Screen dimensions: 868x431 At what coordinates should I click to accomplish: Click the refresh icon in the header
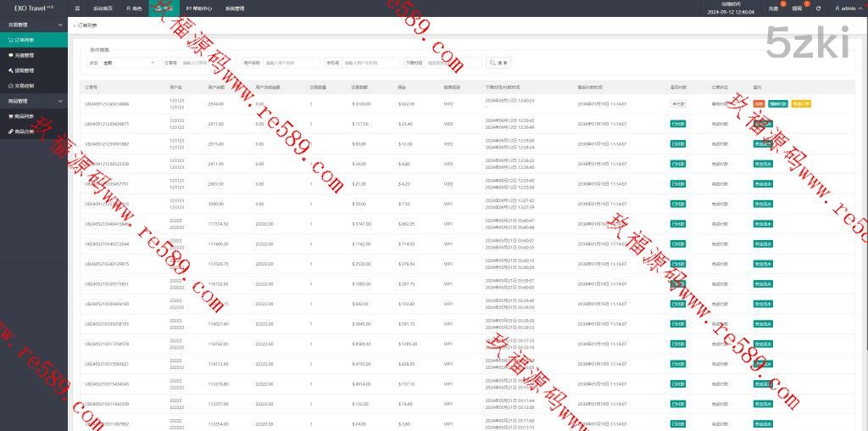[x=818, y=8]
